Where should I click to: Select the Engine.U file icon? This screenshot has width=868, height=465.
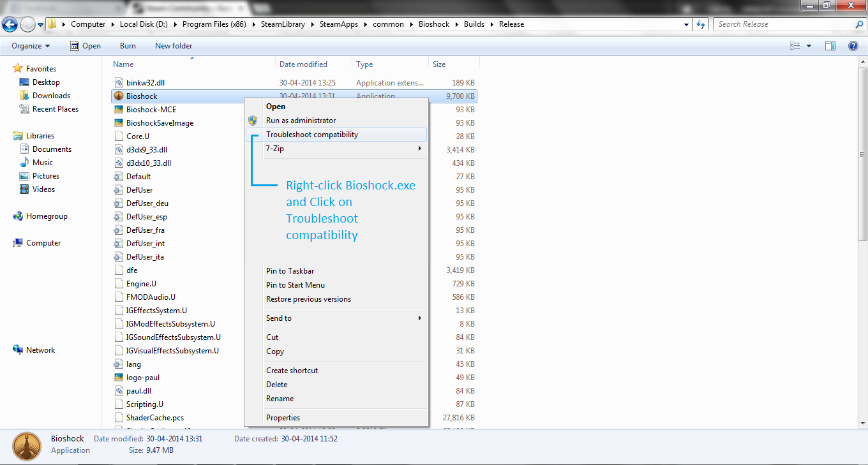point(119,284)
